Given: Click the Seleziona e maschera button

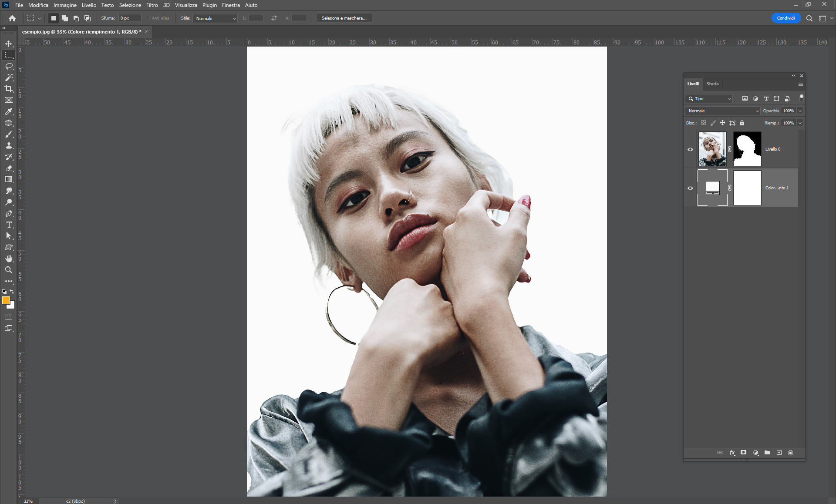Looking at the screenshot, I should coord(344,18).
